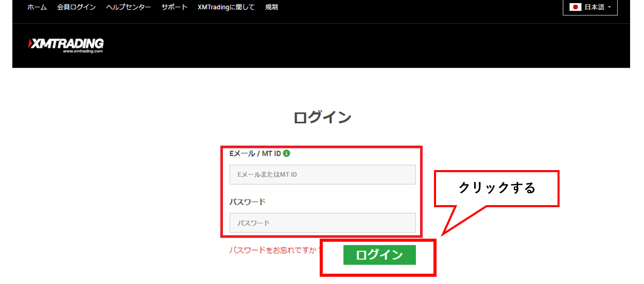644x284 pixels.
Task: Click the パスワード field label
Action: click(247, 202)
